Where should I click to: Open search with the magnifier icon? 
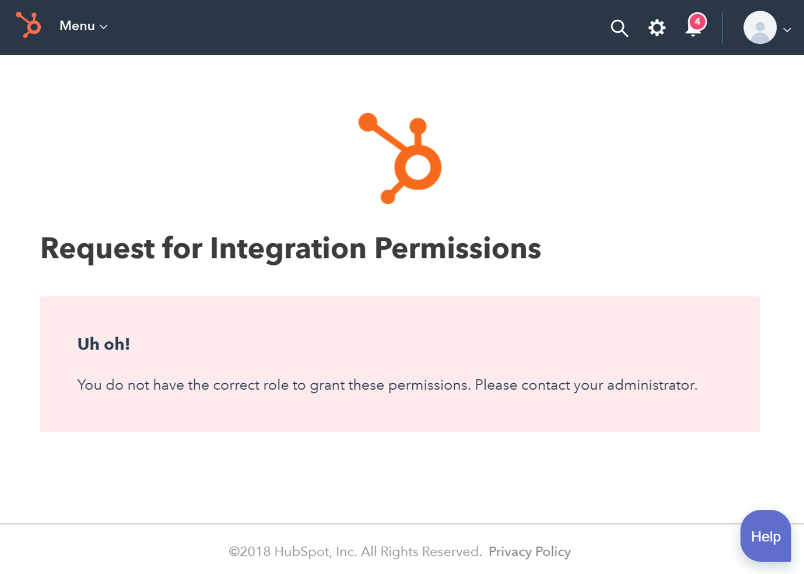pos(619,28)
